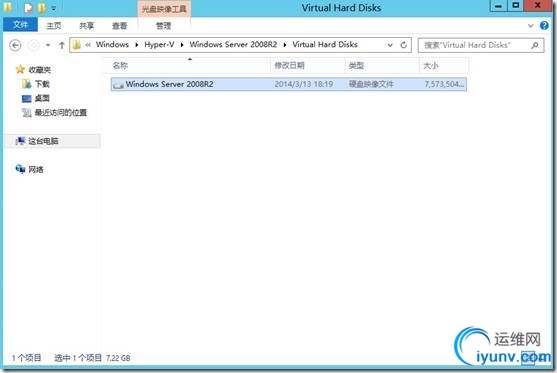Open the 管理 ribbon tab
Image resolution: width=557 pixels, height=373 pixels.
coord(163,26)
